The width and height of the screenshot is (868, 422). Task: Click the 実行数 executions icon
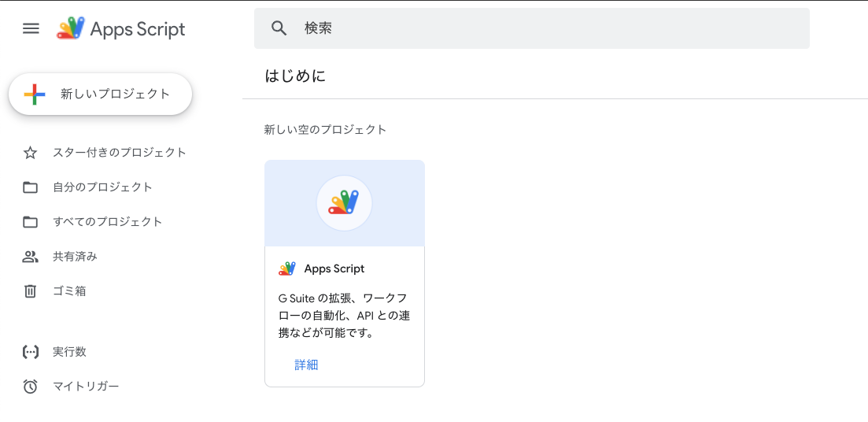click(31, 352)
